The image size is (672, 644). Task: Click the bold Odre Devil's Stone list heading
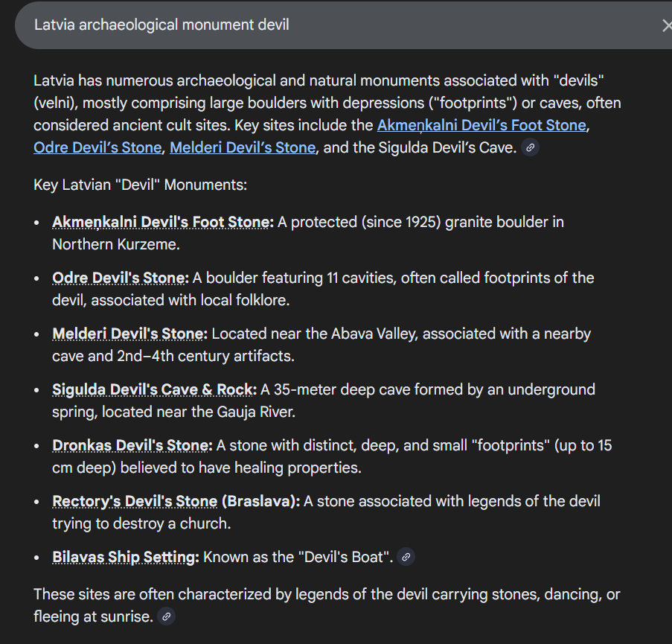[121, 278]
